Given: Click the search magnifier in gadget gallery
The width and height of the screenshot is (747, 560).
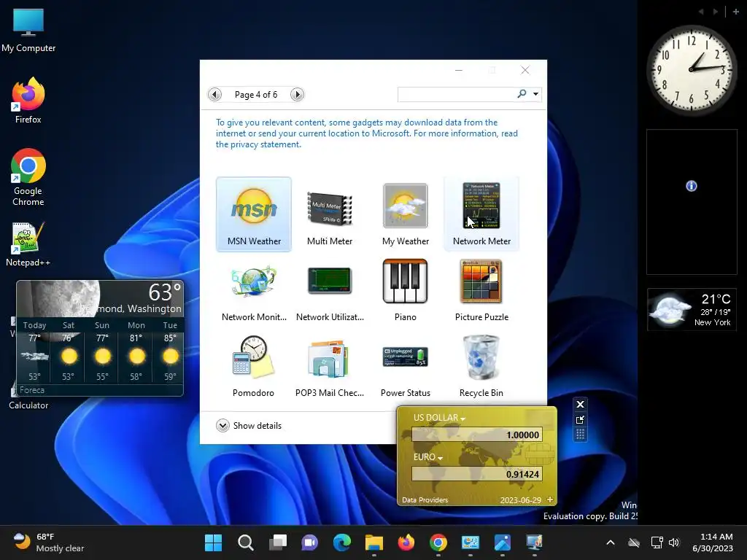Looking at the screenshot, I should click(522, 94).
